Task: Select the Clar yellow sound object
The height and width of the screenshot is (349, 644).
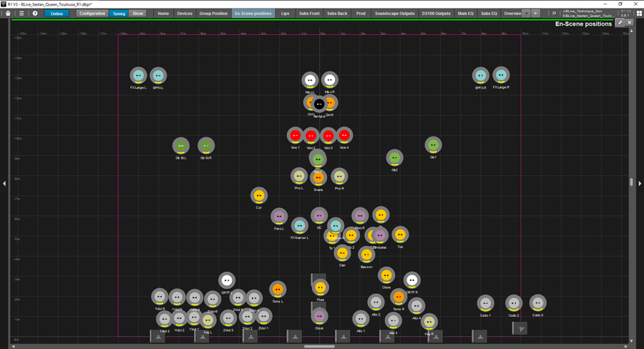Action: (342, 253)
